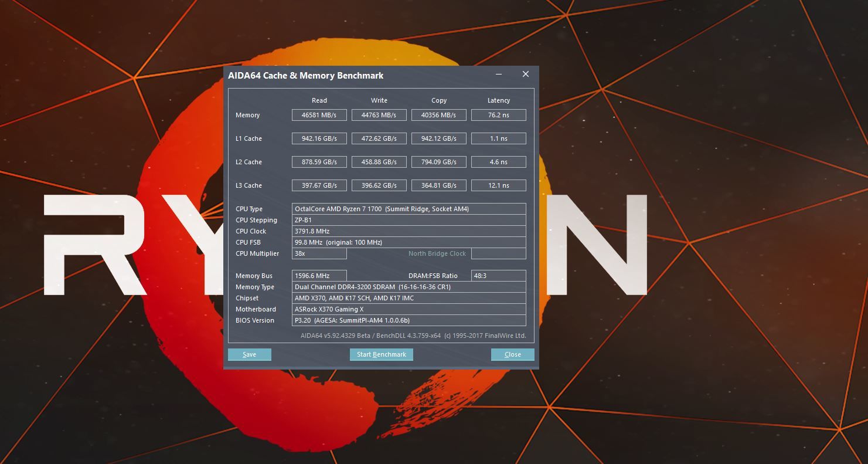868x464 pixels.
Task: Click CPU Multiplier value 38x
Action: click(x=319, y=253)
